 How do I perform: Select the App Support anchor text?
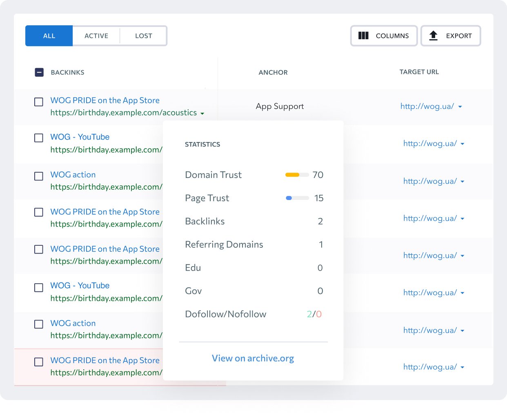(x=280, y=107)
